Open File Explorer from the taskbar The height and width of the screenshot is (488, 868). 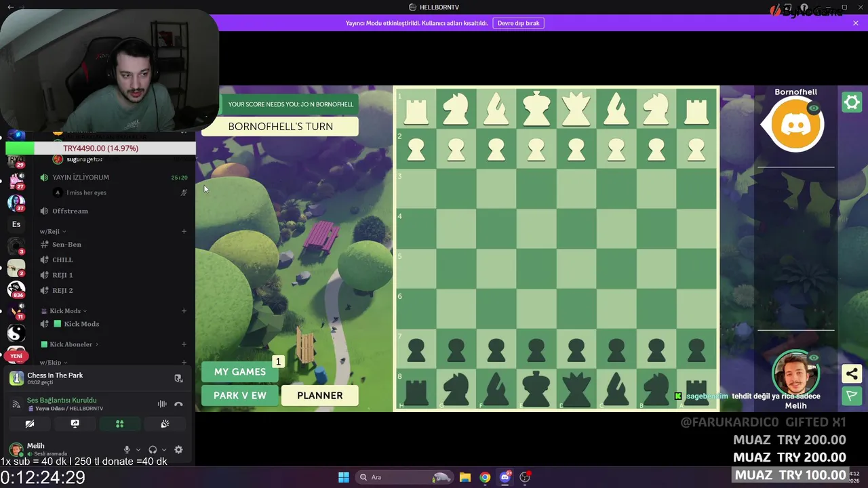click(x=465, y=477)
